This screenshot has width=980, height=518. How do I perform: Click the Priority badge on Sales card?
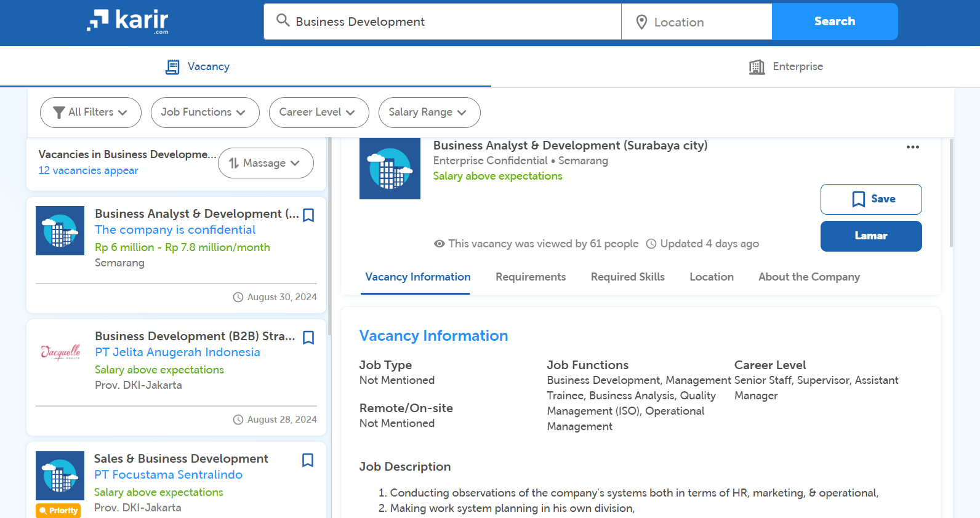click(x=58, y=511)
